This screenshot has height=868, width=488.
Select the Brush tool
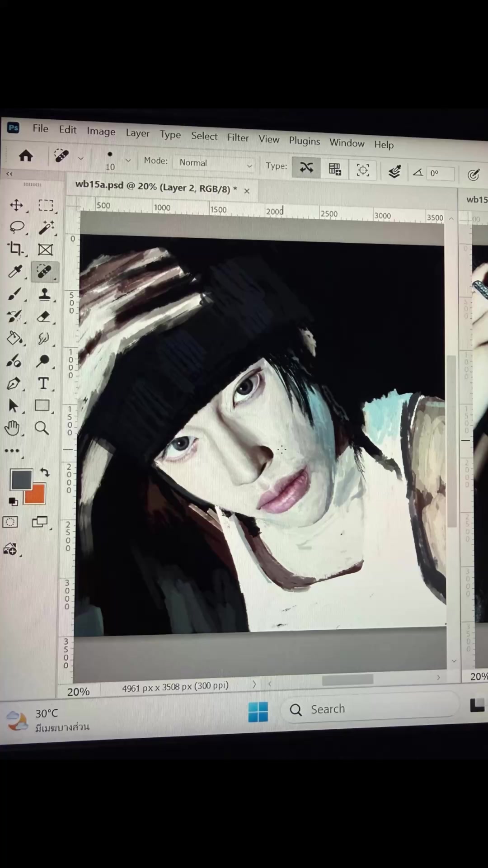pos(15,294)
